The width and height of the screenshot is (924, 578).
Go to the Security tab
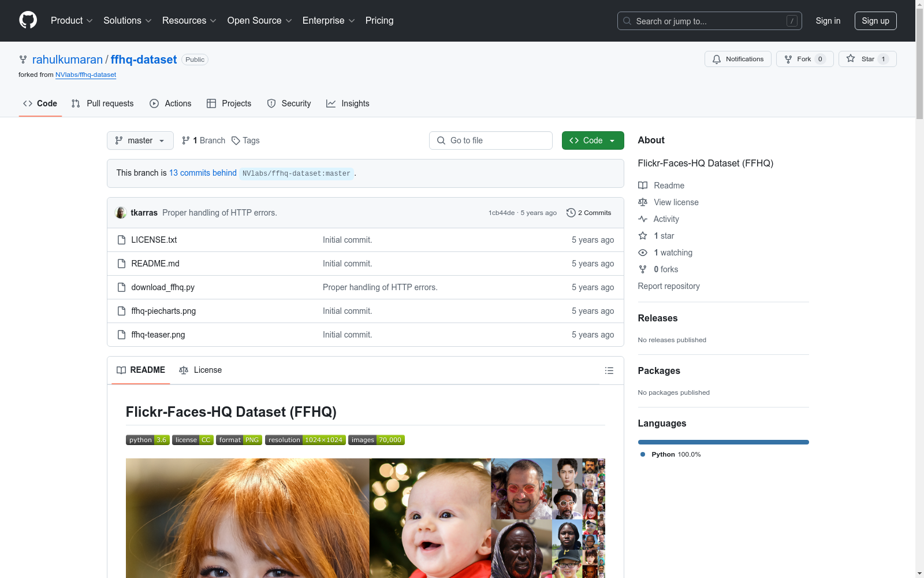click(x=289, y=103)
